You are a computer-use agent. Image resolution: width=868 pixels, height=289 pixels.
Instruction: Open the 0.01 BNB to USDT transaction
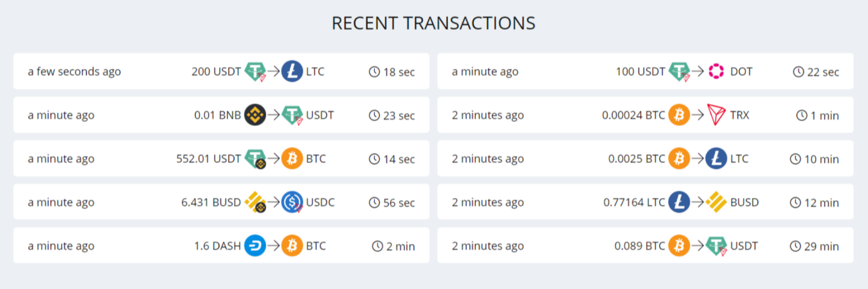[221, 115]
